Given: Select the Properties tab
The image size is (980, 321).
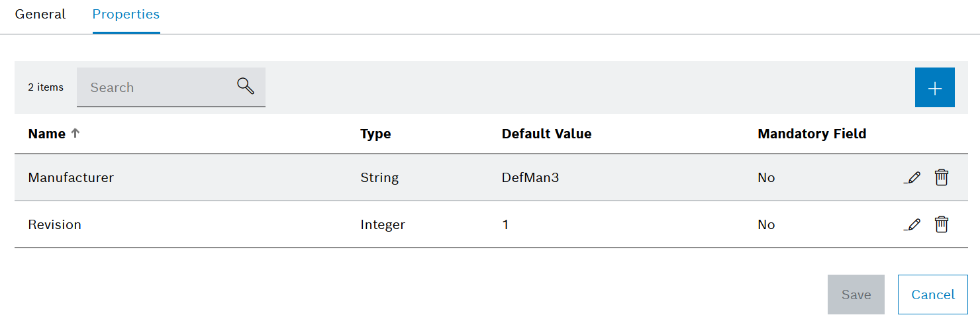Looking at the screenshot, I should (x=126, y=14).
